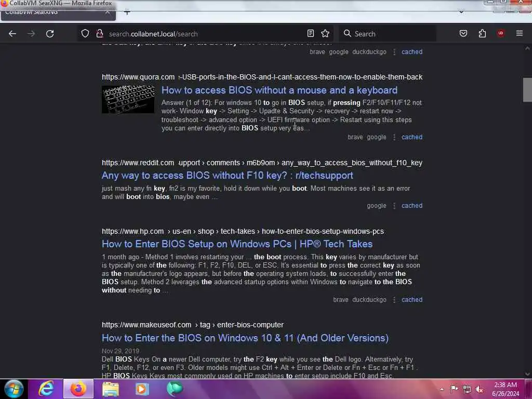The height and width of the screenshot is (399, 532).
Task: Toggle reader view icon
Action: (311, 33)
